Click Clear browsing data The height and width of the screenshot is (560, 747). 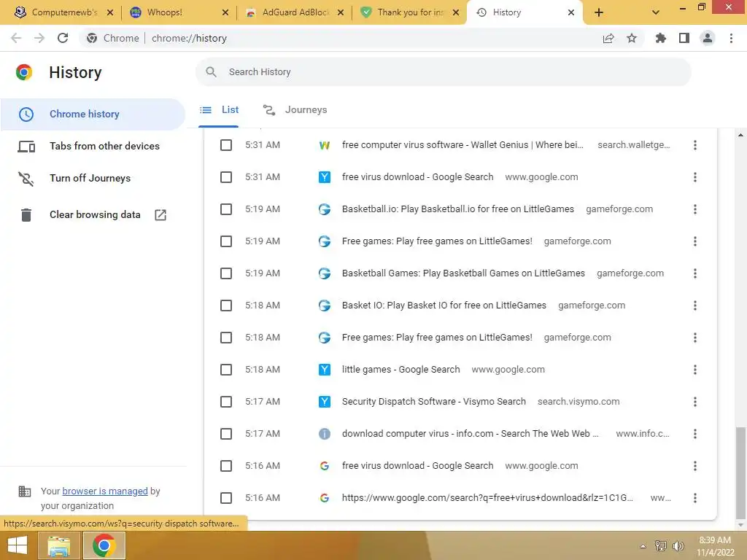[93, 215]
